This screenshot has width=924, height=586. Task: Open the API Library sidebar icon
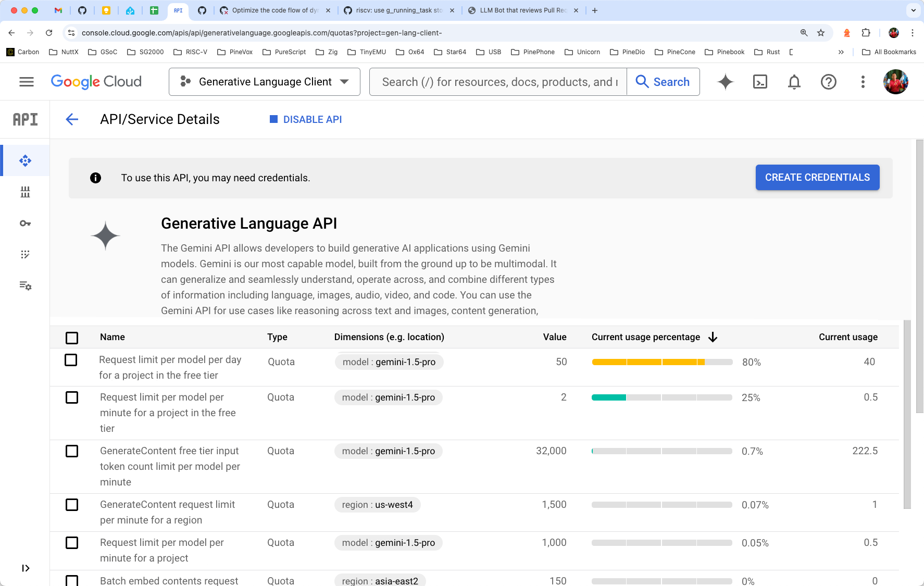point(25,192)
